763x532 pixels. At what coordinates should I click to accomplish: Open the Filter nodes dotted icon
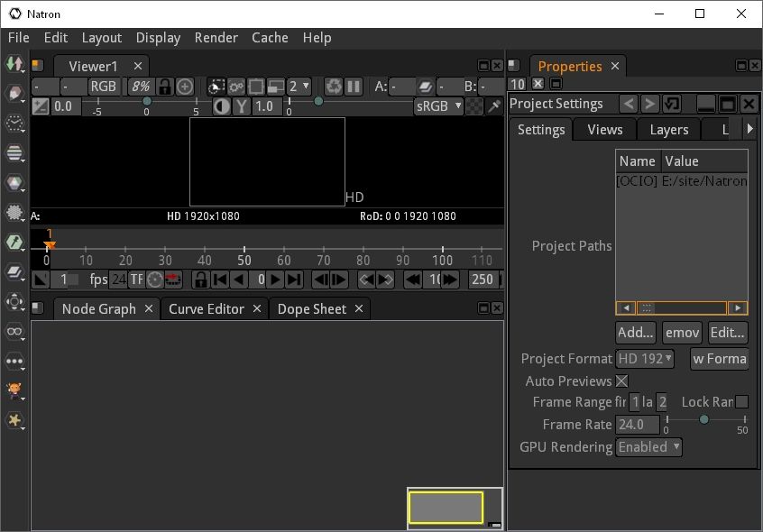tap(14, 212)
